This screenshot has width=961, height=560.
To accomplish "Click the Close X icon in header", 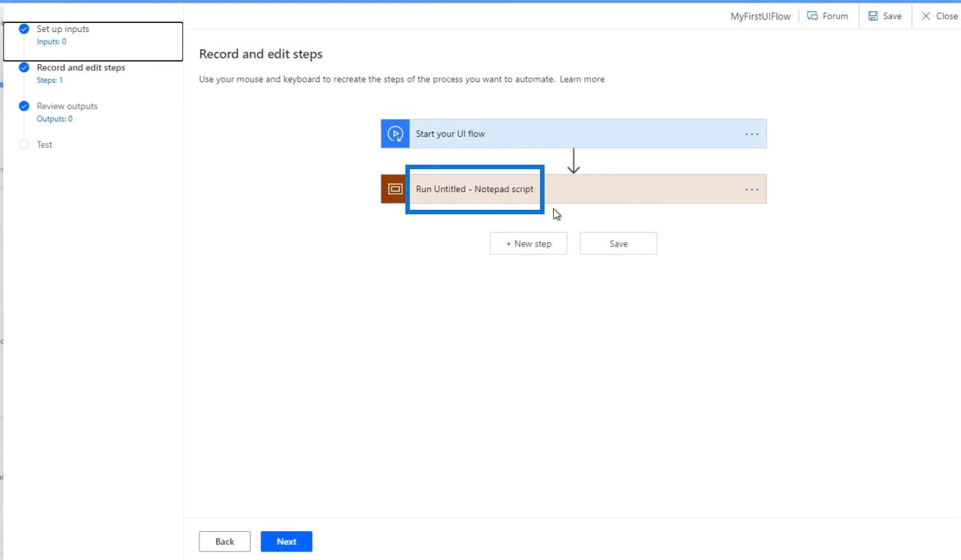I will (x=926, y=16).
